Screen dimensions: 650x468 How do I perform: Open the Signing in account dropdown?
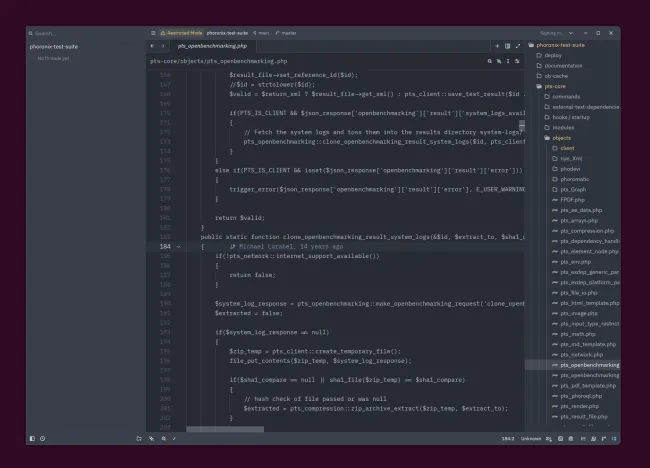pos(556,33)
